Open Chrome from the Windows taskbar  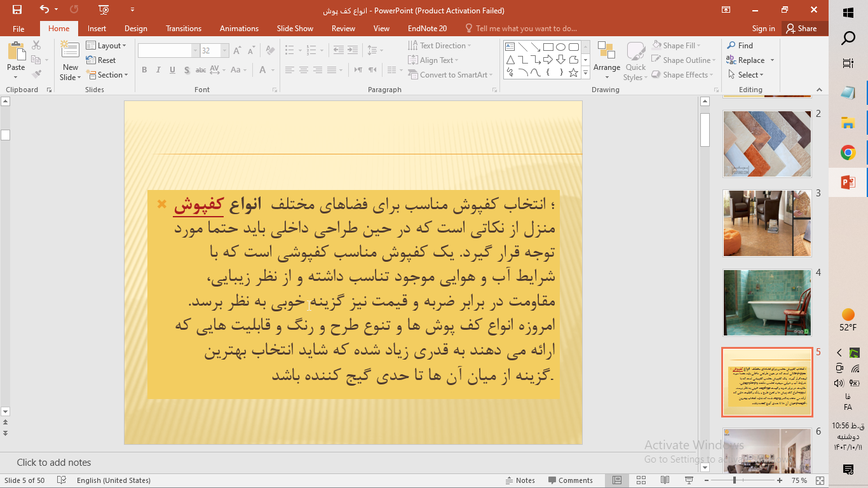[848, 152]
